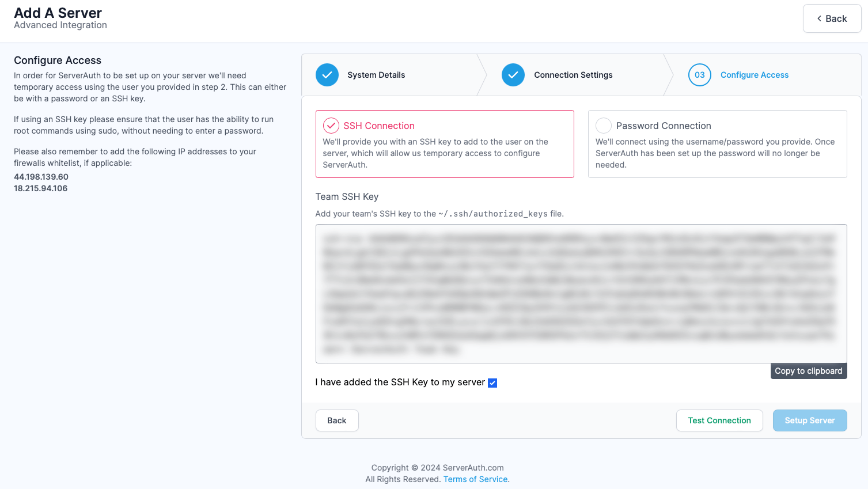This screenshot has width=868, height=489.
Task: Click the System Details step checkmark icon
Action: click(327, 75)
